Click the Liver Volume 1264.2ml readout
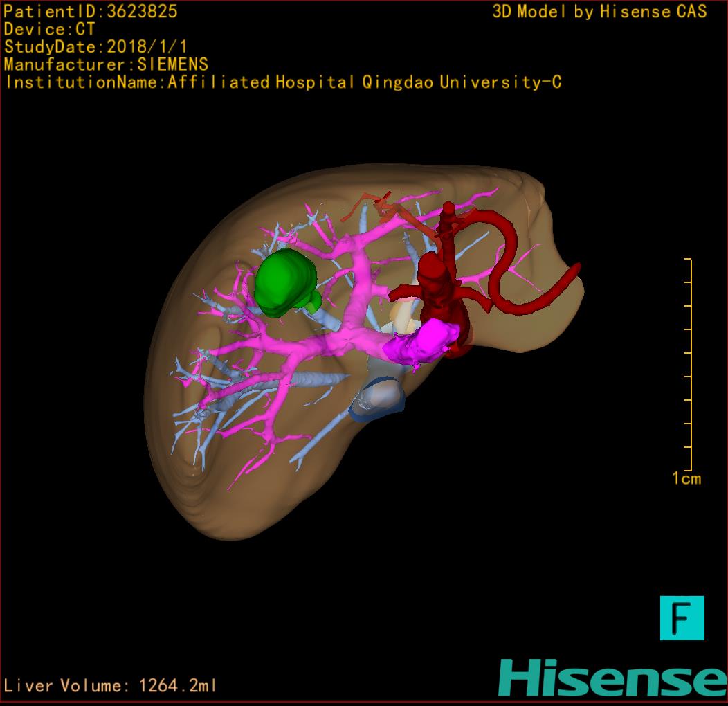The image size is (728, 706). click(x=111, y=686)
